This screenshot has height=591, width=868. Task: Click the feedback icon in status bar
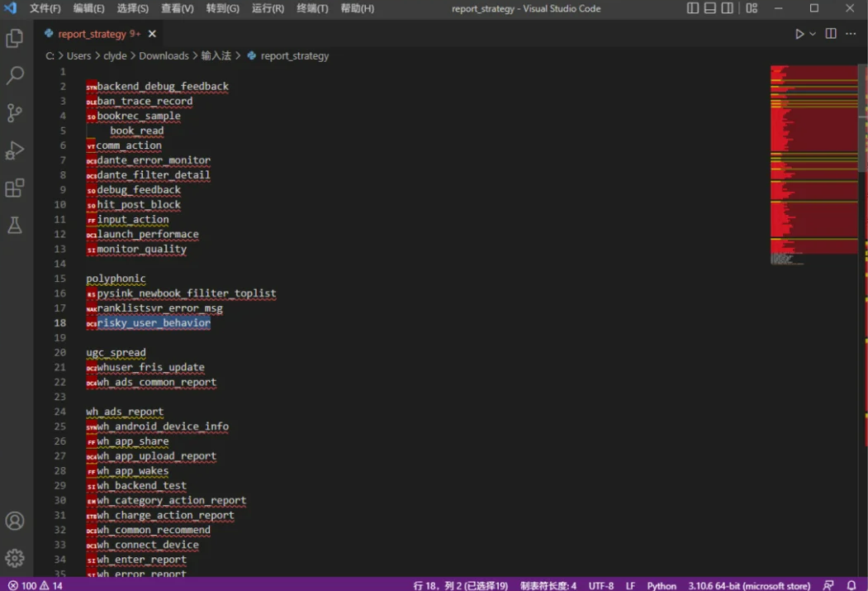point(828,585)
